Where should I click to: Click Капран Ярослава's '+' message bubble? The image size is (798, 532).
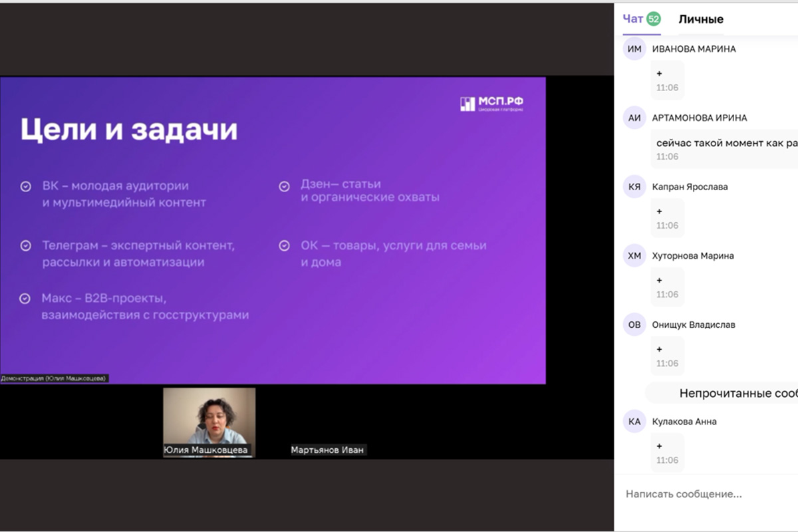coord(667,218)
